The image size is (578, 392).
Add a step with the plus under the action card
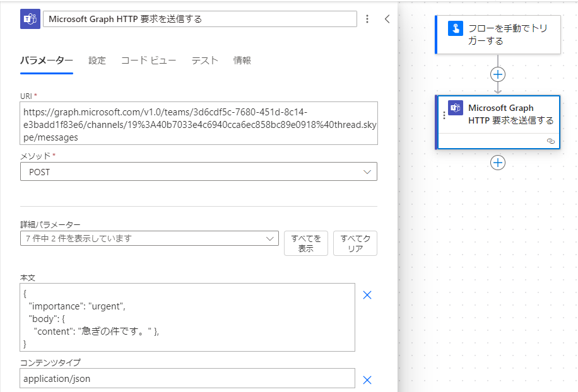[498, 163]
